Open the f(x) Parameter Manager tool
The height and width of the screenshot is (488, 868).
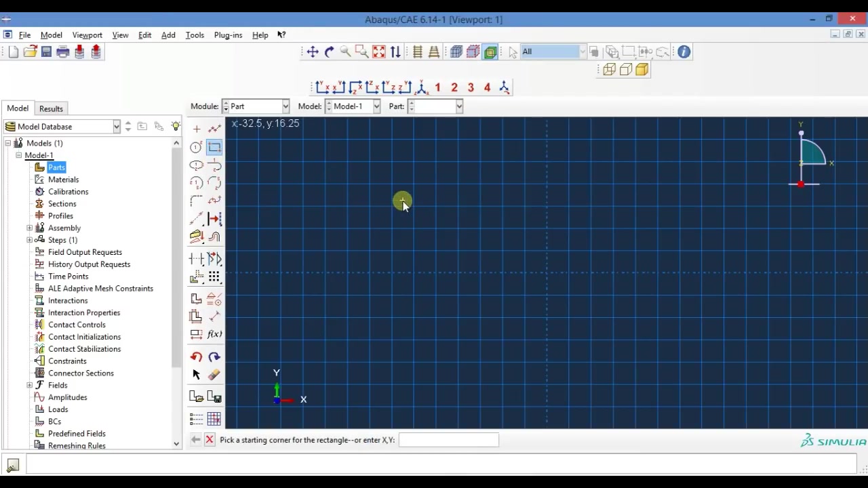215,334
